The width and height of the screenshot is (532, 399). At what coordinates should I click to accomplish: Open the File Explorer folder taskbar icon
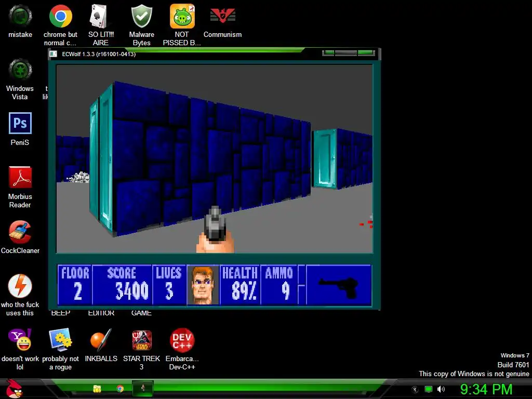(97, 389)
